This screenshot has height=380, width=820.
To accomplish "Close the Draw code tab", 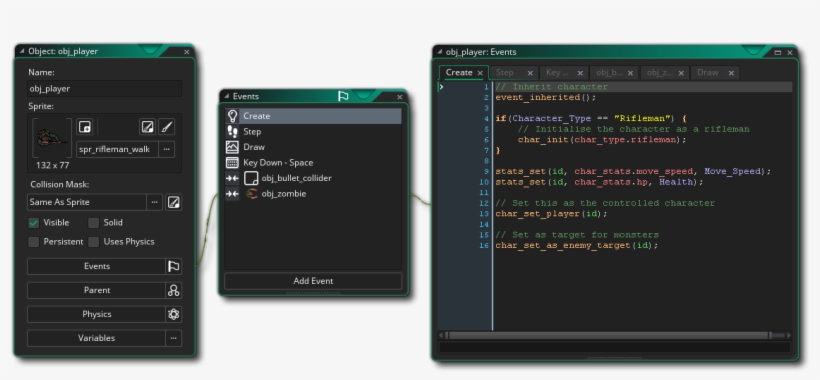I will coord(731,73).
